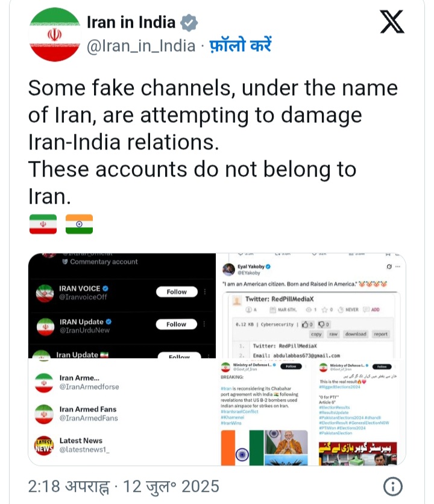This screenshot has width=434, height=504.
Task: Click the Iran in India display name
Action: [131, 22]
